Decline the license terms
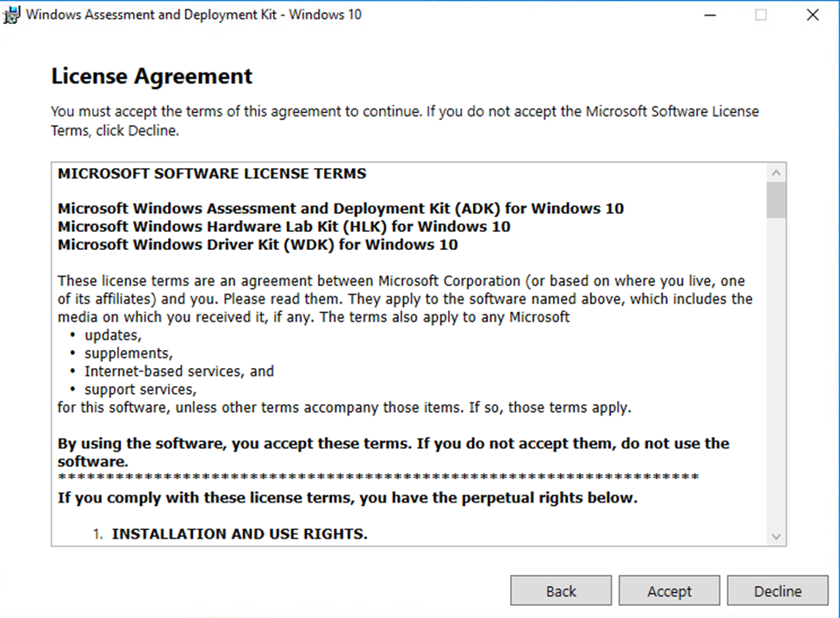Screen dimensions: 840x618 click(778, 591)
